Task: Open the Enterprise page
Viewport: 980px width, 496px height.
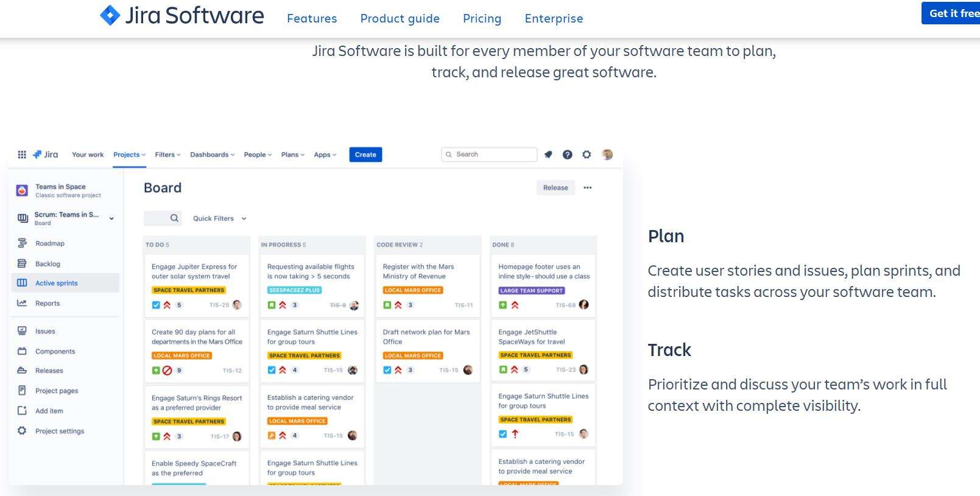Action: (554, 19)
